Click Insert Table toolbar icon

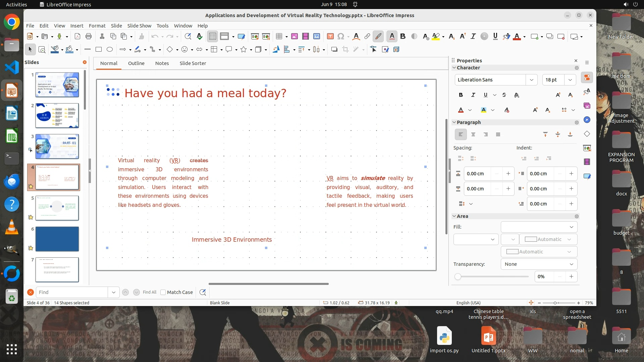[x=279, y=37]
